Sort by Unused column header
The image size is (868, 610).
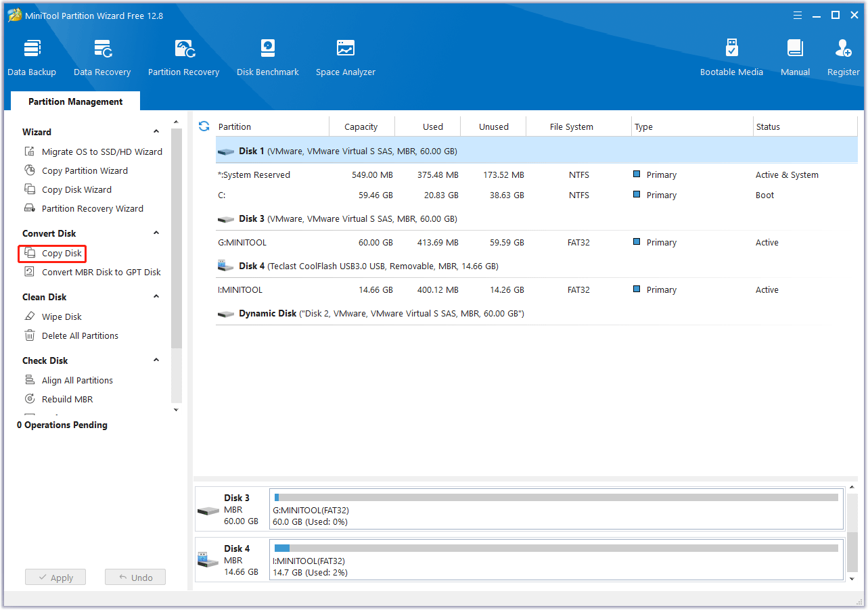pyautogui.click(x=494, y=126)
